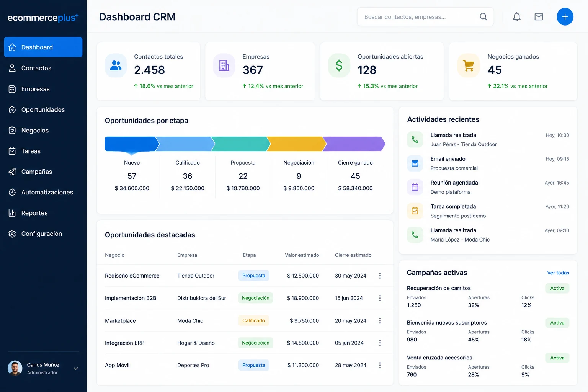588x392 pixels.
Task: Open row menu for Integración ERP
Action: 380,343
